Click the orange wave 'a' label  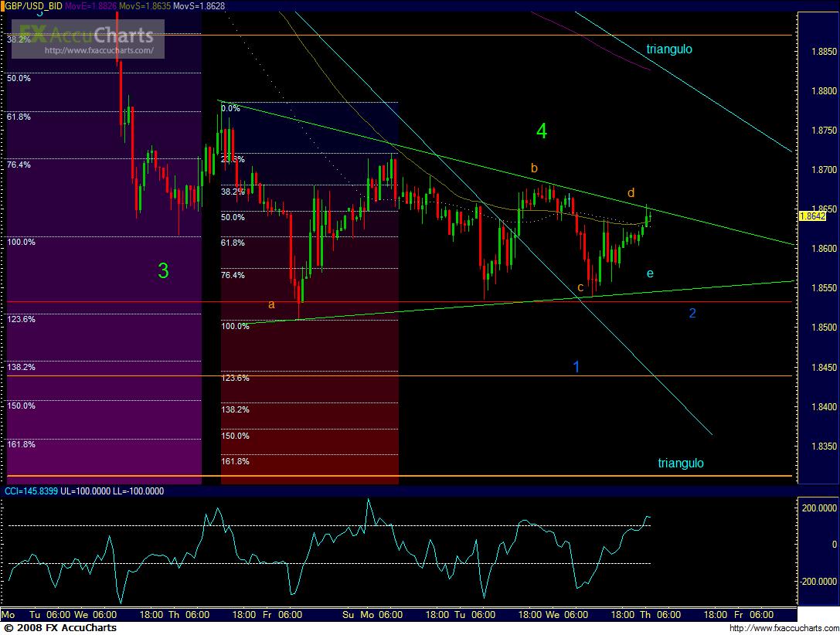point(271,304)
